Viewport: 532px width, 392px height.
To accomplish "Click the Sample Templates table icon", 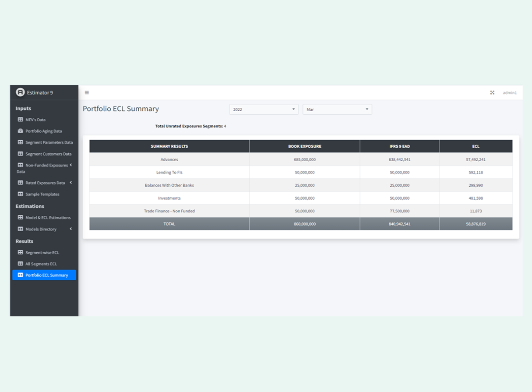I will click(20, 194).
